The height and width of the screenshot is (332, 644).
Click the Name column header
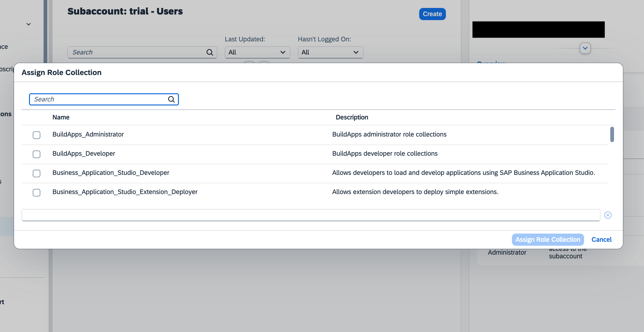tap(61, 117)
